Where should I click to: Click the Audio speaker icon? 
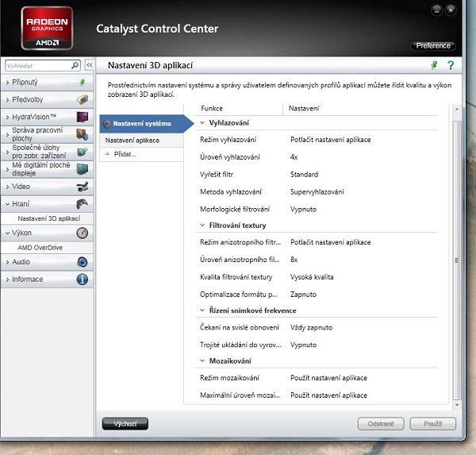(x=82, y=262)
